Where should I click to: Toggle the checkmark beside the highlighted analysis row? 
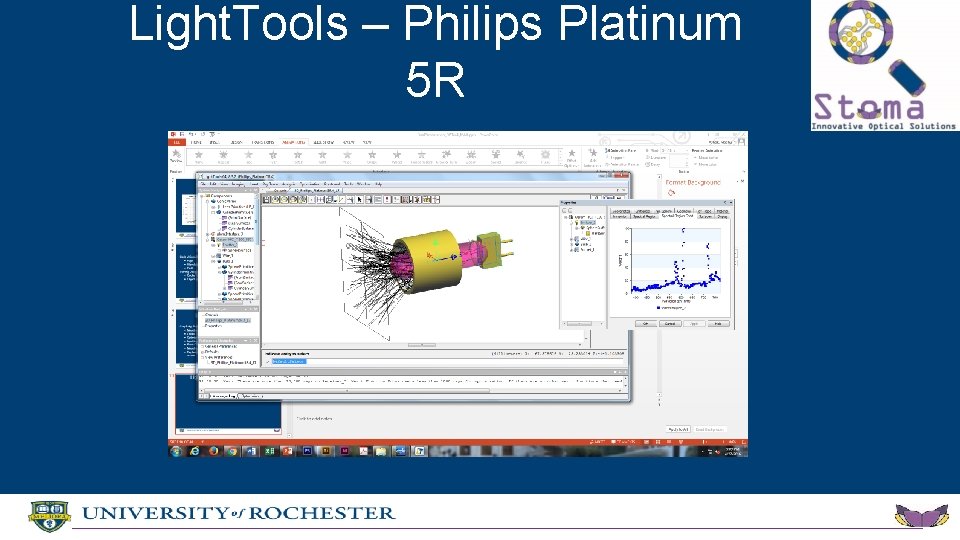tap(268, 361)
